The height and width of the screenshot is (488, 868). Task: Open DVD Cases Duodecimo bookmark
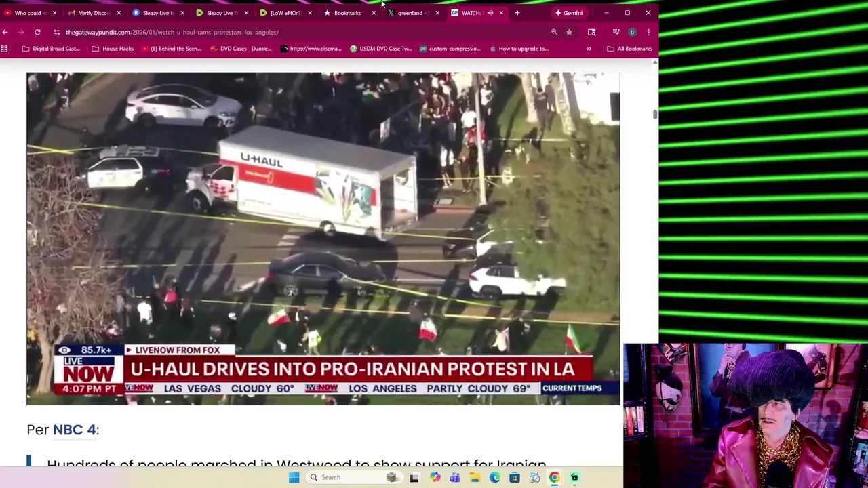[241, 49]
